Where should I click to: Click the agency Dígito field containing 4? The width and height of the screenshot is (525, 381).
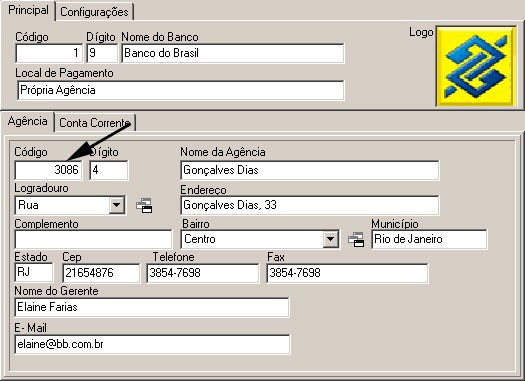(x=108, y=170)
